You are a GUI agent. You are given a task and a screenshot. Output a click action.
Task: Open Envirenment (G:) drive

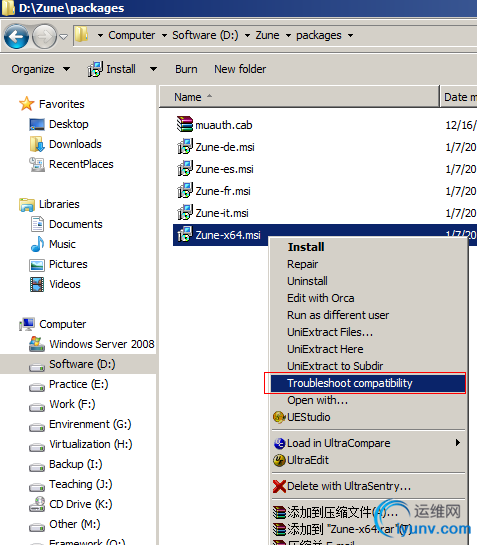point(90,424)
